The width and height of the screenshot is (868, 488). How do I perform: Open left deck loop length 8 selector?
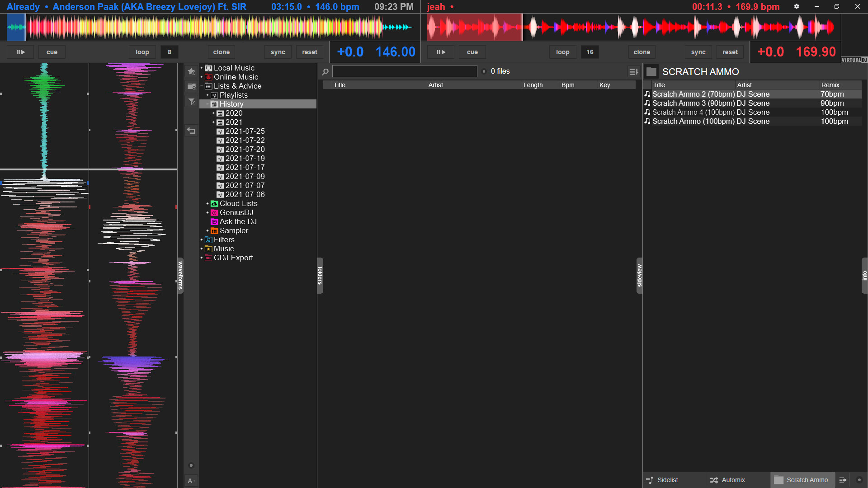(170, 52)
